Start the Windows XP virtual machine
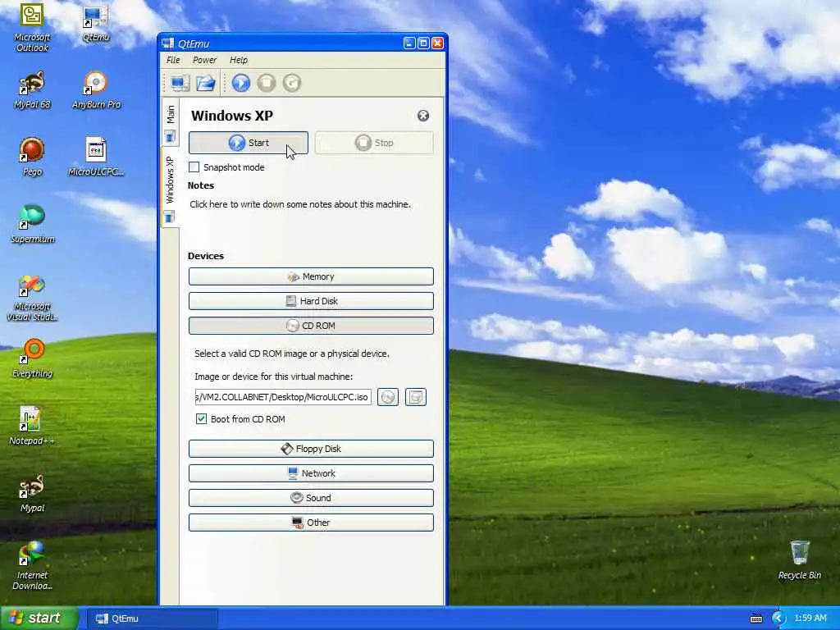The image size is (840, 630). pos(248,143)
